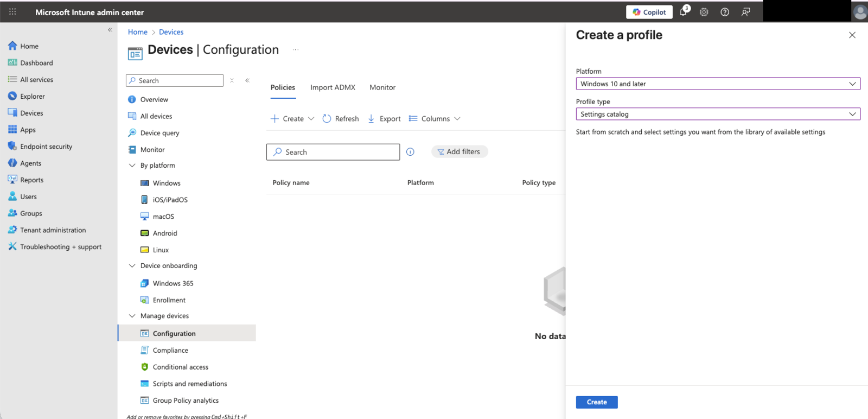Image resolution: width=868 pixels, height=419 pixels.
Task: Sort by Policy name column header
Action: [291, 183]
